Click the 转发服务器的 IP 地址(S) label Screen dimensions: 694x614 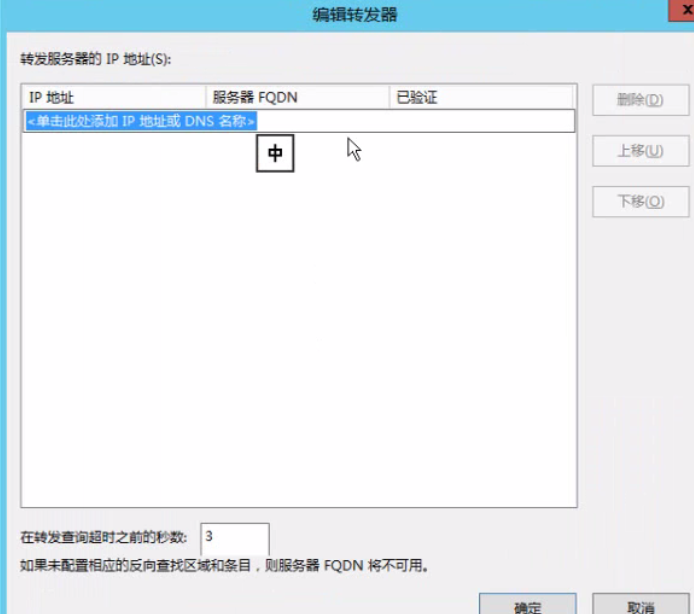[x=96, y=59]
